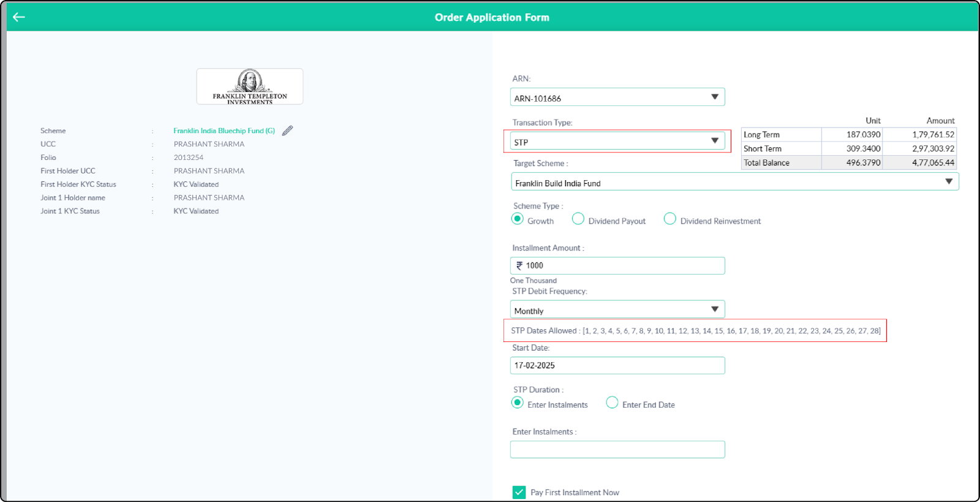The height and width of the screenshot is (502, 980).
Task: Click the Long Term row label
Action: tap(761, 134)
